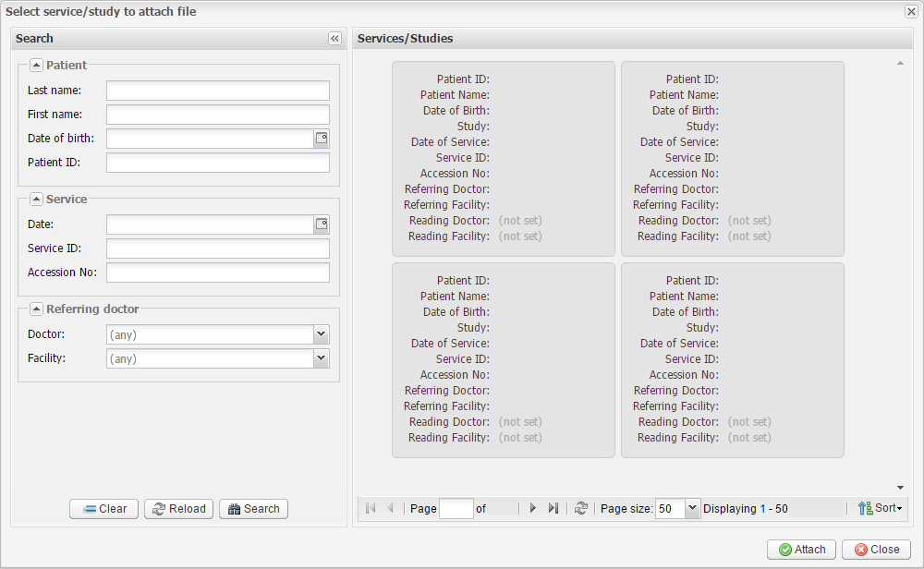The height and width of the screenshot is (569, 924).
Task: Click the Close button
Action: pos(877,550)
